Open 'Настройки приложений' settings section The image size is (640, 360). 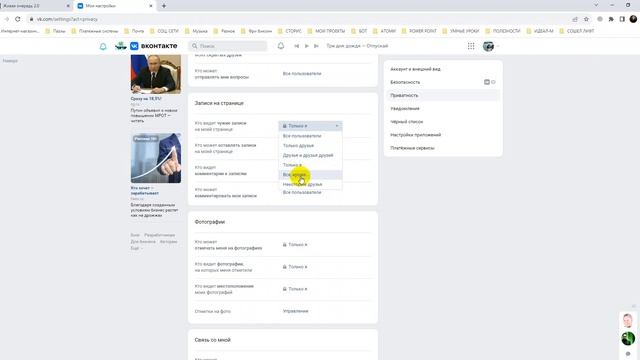click(x=443, y=135)
